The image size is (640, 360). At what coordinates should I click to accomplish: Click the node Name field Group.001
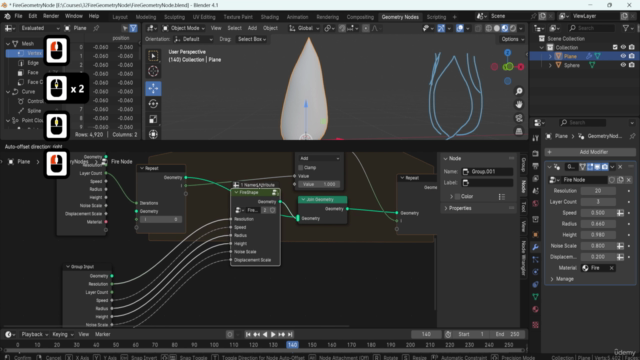point(487,171)
